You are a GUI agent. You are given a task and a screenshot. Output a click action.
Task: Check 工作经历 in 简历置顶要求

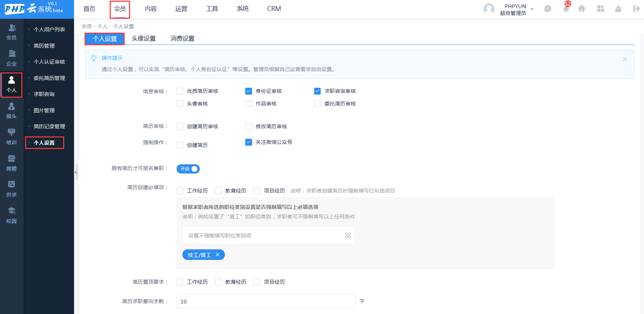[x=180, y=282]
